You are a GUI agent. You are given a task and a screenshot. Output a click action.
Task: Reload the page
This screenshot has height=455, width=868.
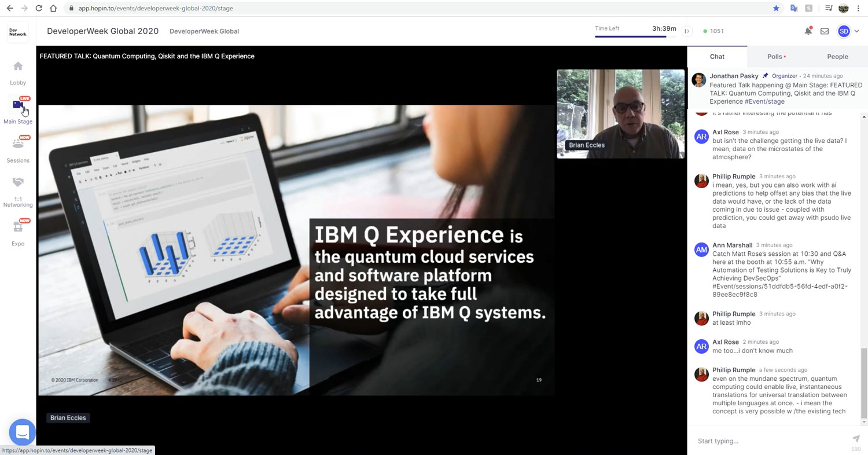pos(39,8)
